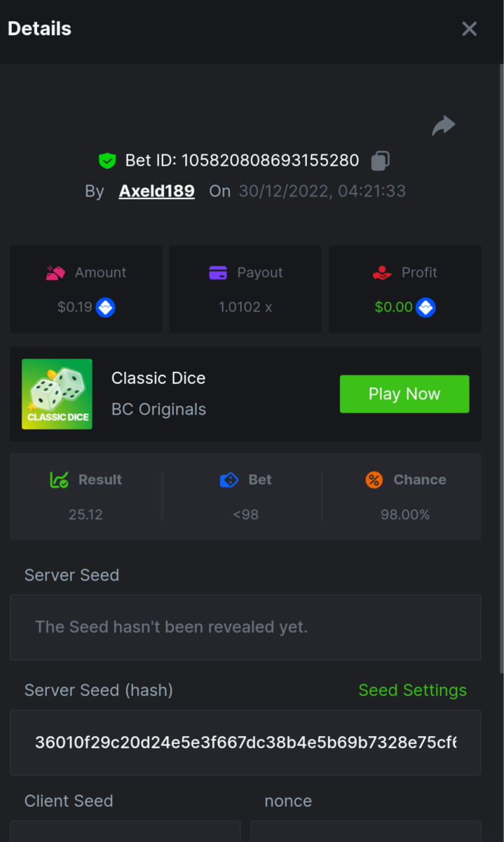Viewport: 504px width, 842px height.
Task: Open the Axeld189 user profile link
Action: 156,191
